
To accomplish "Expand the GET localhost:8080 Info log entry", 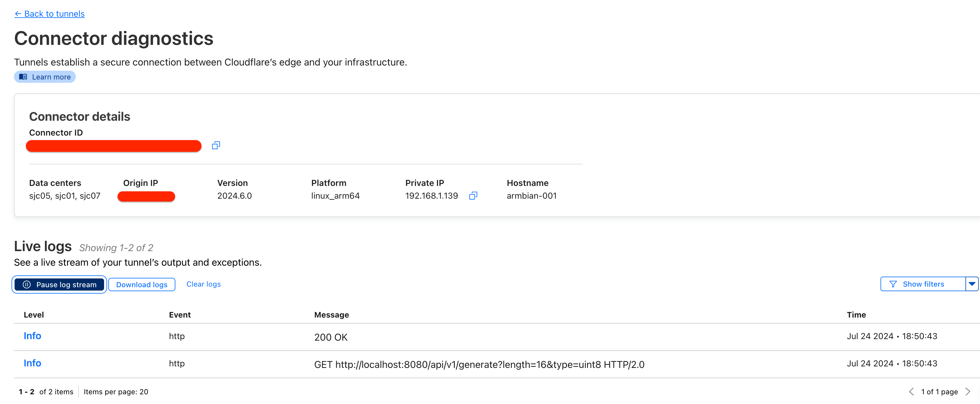I will pos(32,363).
